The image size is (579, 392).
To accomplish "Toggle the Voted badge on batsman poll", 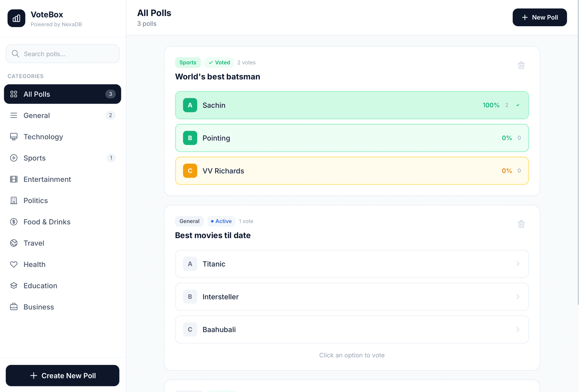I will click(x=219, y=62).
